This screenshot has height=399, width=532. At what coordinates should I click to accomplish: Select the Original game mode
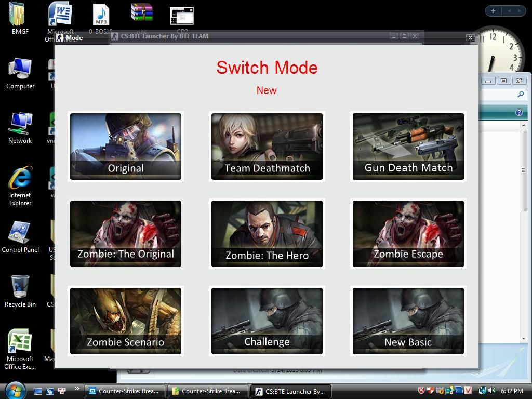[126, 146]
